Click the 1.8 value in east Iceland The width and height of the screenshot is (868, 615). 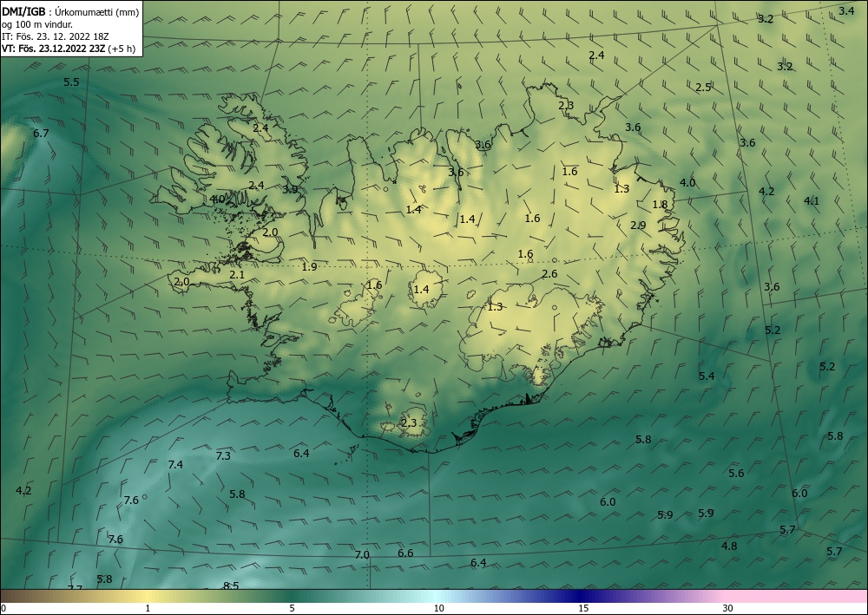660,205
